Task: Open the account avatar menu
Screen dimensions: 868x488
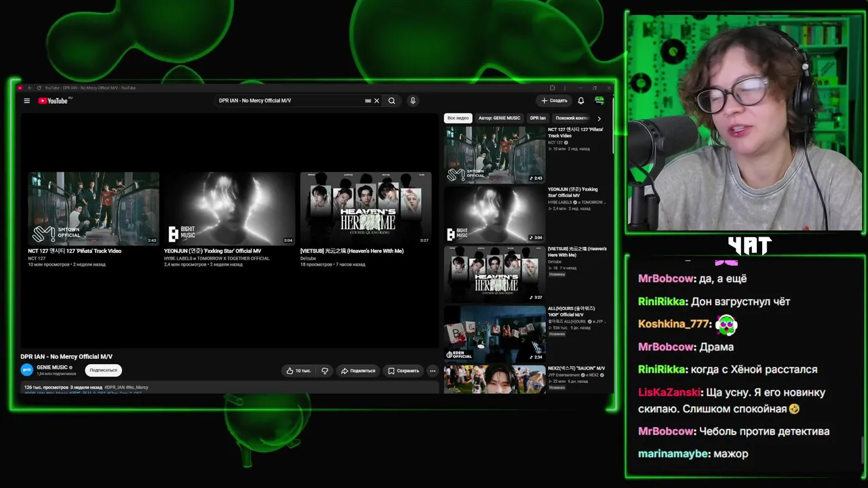Action: point(599,101)
